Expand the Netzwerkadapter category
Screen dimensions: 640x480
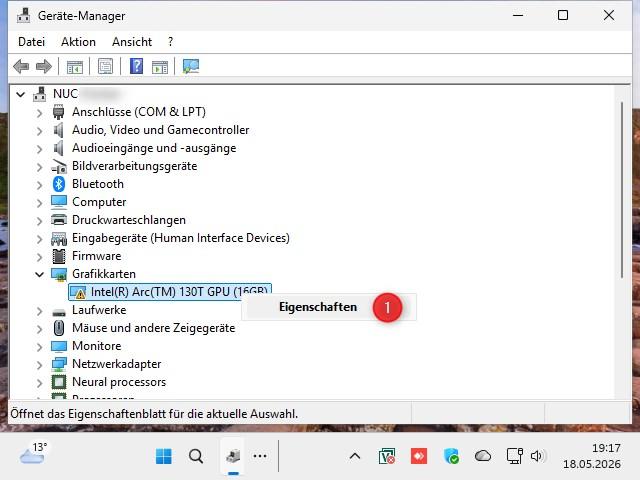pos(39,365)
